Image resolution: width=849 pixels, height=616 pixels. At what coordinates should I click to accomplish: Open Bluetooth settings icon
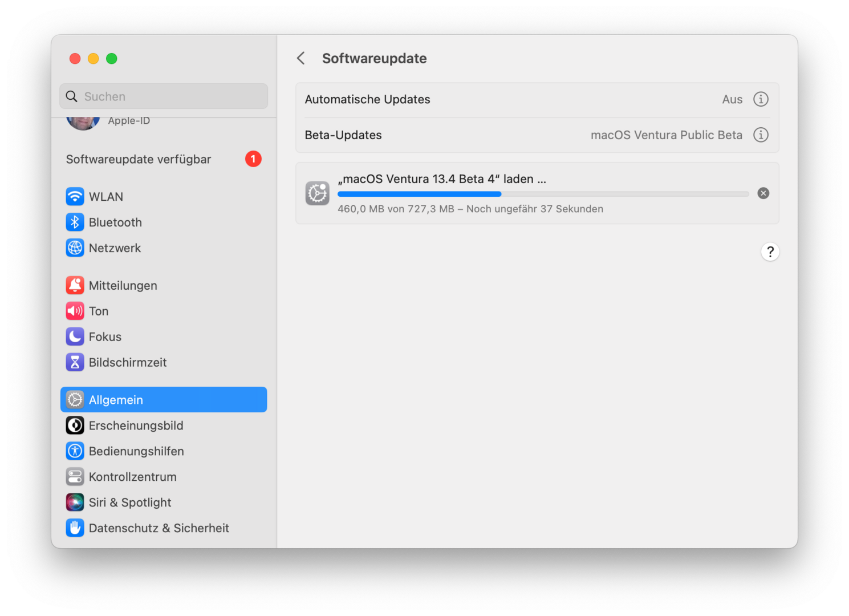pyautogui.click(x=75, y=222)
